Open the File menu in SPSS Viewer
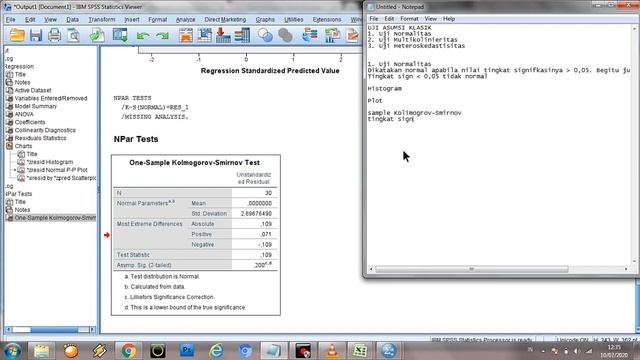 [10, 20]
